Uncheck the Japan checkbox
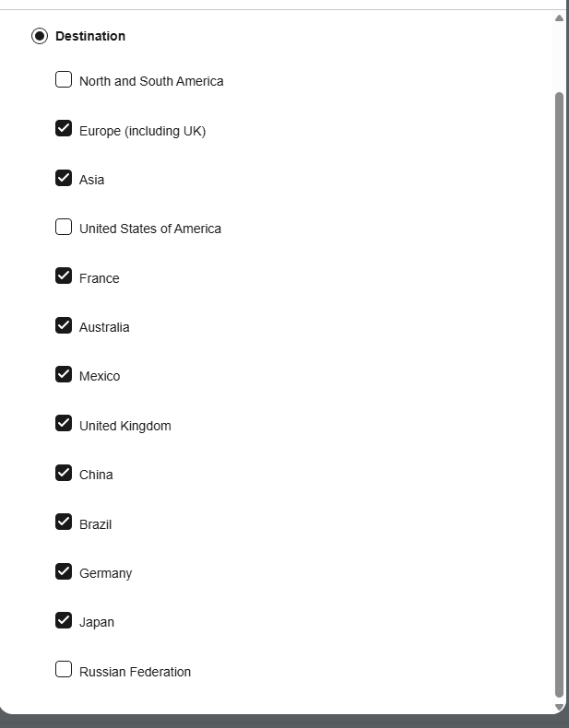 [64, 620]
